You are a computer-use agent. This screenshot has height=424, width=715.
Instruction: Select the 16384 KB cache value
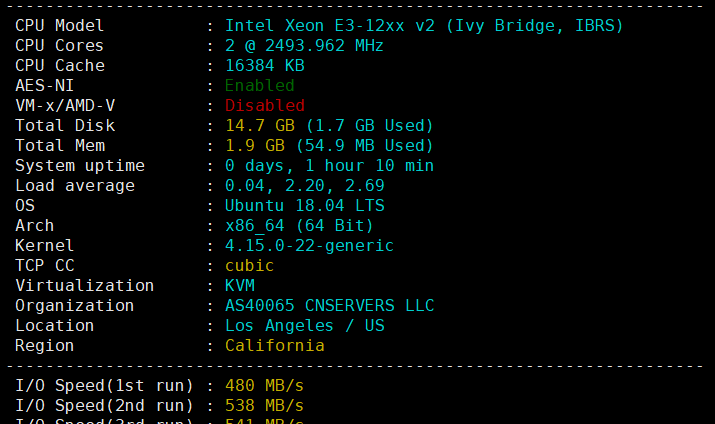pos(264,66)
